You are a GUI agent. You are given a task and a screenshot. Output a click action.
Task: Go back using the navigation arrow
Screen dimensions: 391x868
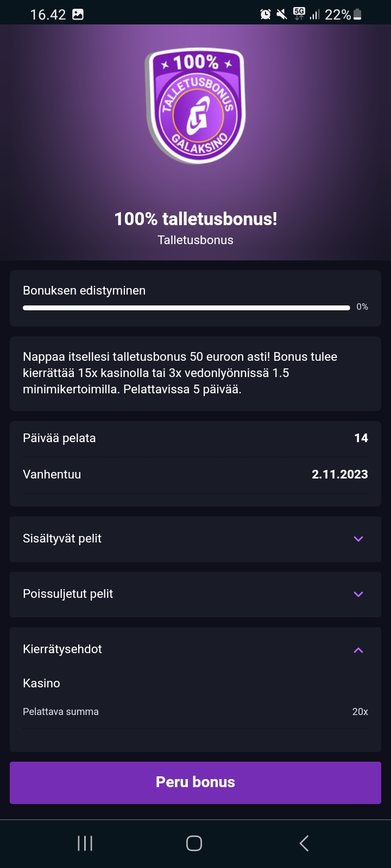point(304,843)
